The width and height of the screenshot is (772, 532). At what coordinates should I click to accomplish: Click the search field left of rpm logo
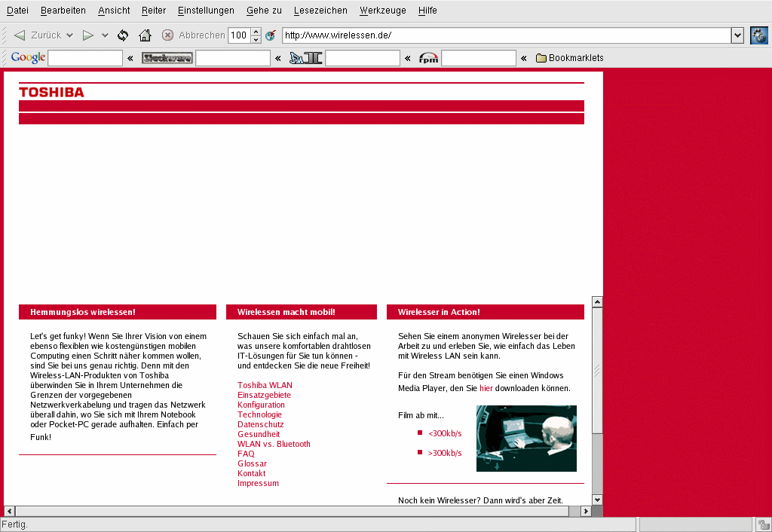363,58
